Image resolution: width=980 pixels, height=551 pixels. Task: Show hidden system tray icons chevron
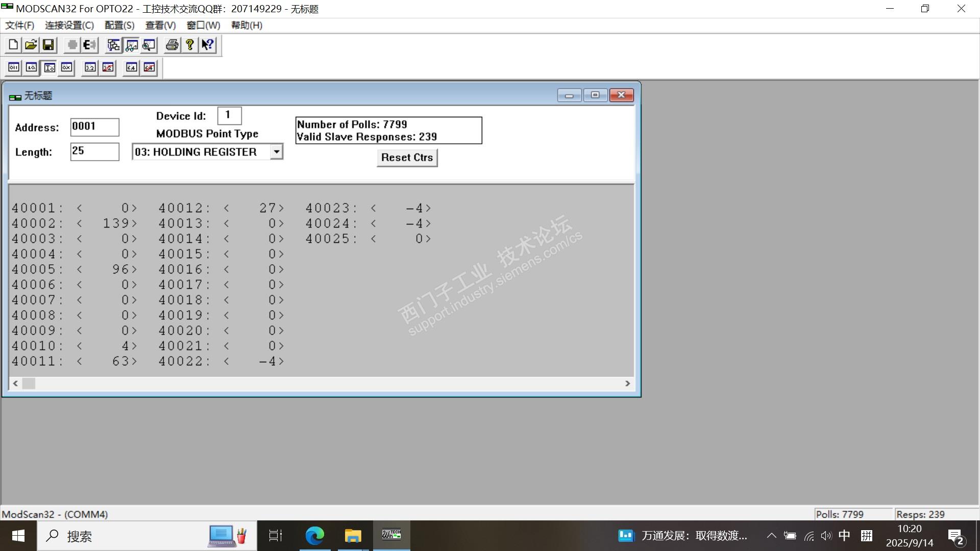pos(771,536)
